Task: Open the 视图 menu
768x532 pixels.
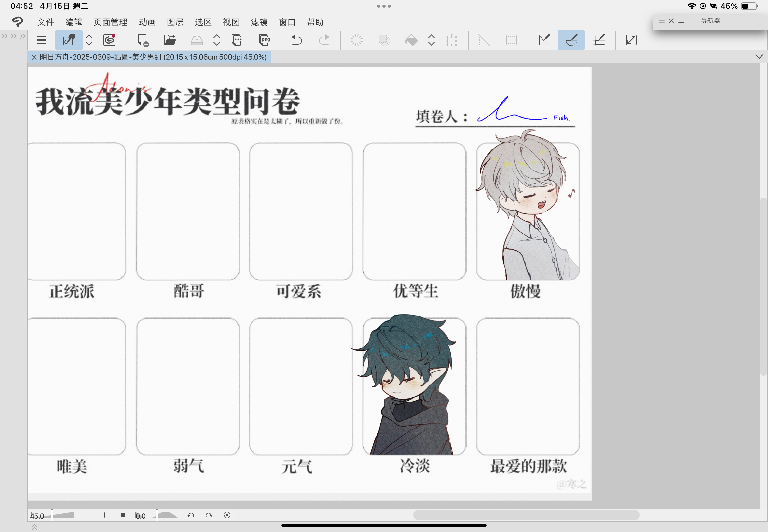Action: point(231,22)
